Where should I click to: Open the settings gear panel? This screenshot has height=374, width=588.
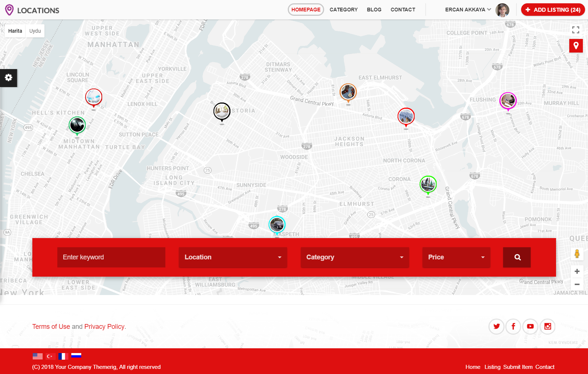tap(8, 78)
